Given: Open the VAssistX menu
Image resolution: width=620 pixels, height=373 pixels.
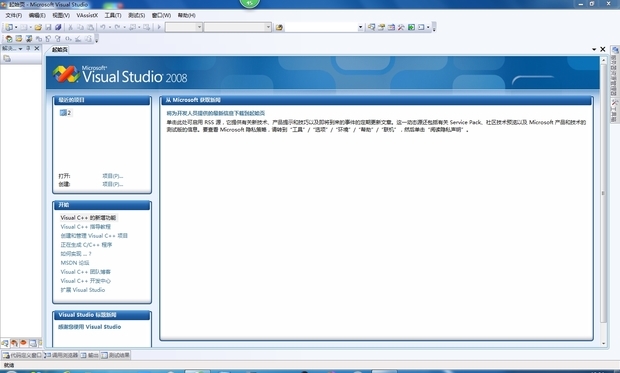Looking at the screenshot, I should [x=87, y=15].
